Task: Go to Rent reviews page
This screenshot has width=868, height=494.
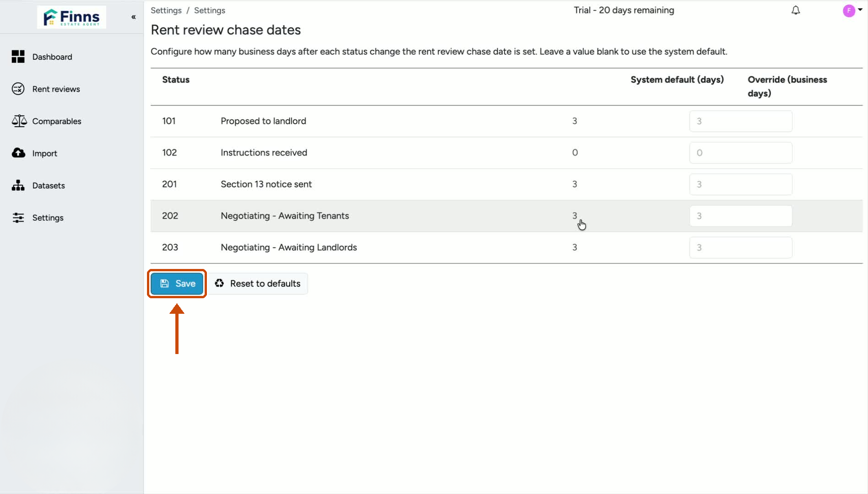Action: (x=56, y=89)
